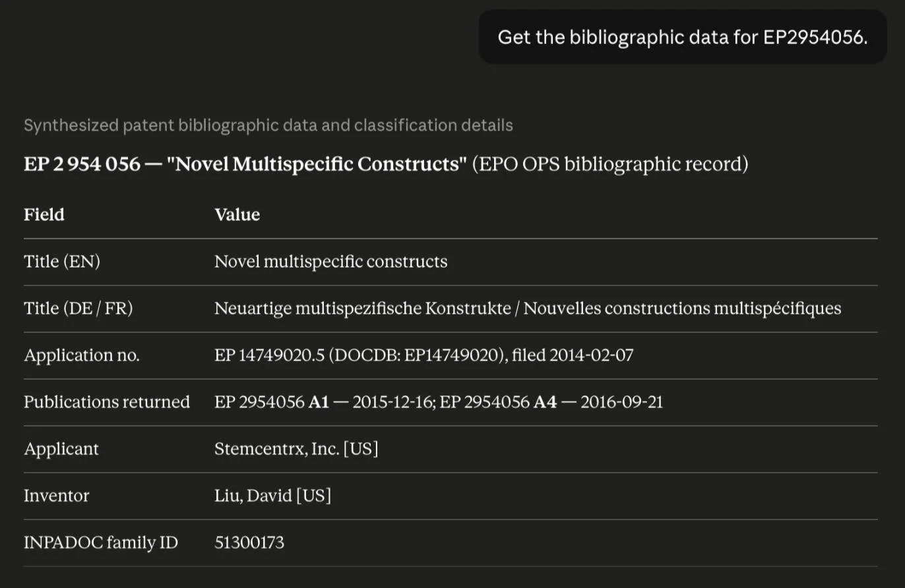
Task: Click the family ID number 51300173
Action: tap(249, 543)
